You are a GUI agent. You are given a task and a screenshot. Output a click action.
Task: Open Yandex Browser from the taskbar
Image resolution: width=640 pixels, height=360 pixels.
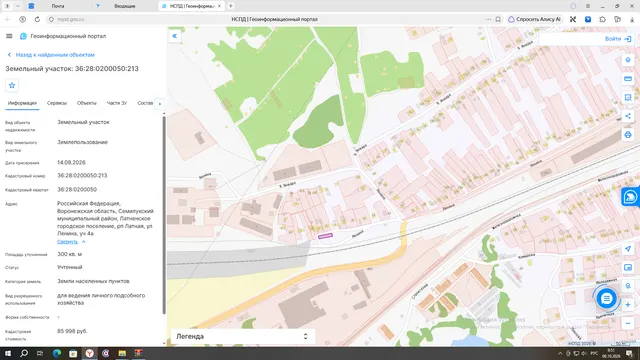(x=89, y=353)
